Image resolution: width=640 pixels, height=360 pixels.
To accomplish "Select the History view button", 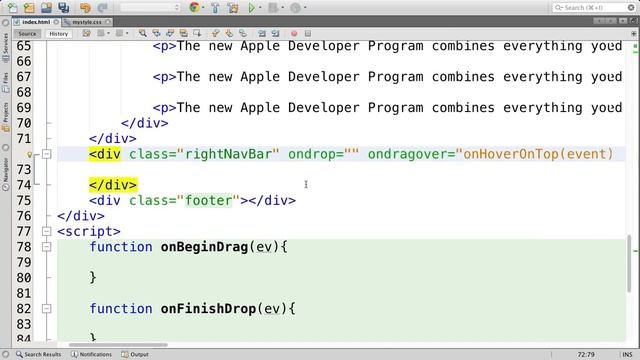I will pyautogui.click(x=58, y=34).
